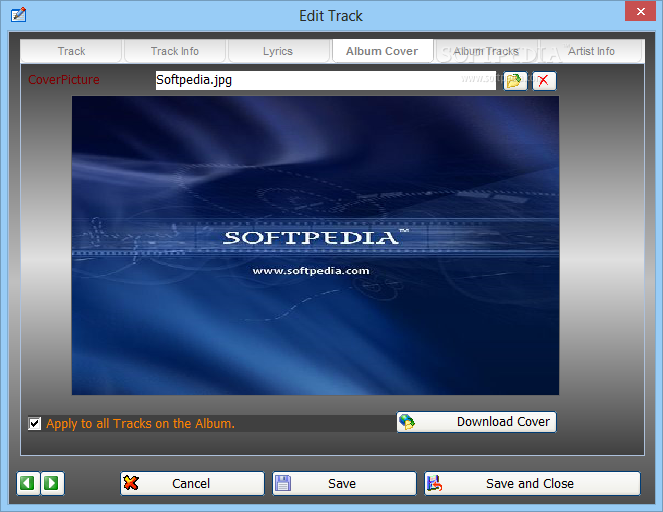Click the CoverPicture label
The height and width of the screenshot is (512, 663).
pyautogui.click(x=64, y=79)
